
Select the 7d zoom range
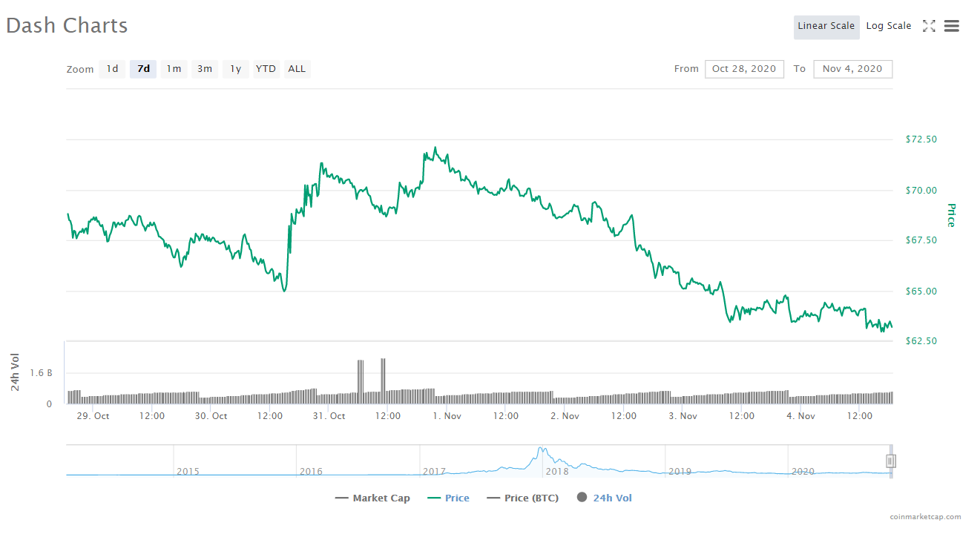pos(143,69)
